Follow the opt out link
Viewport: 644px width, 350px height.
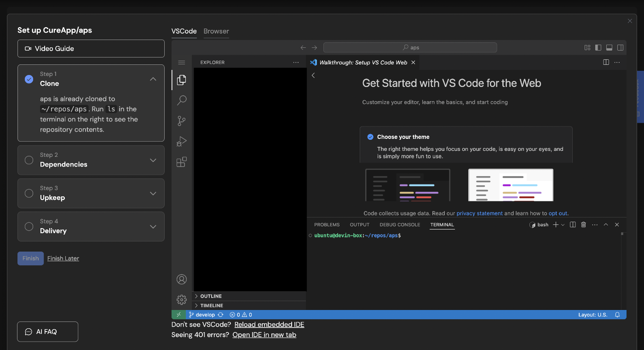click(x=558, y=213)
